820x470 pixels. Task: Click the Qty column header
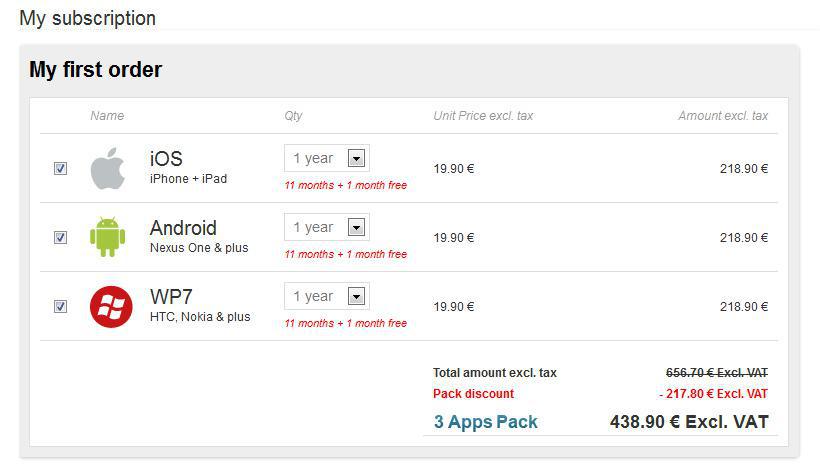(x=293, y=116)
